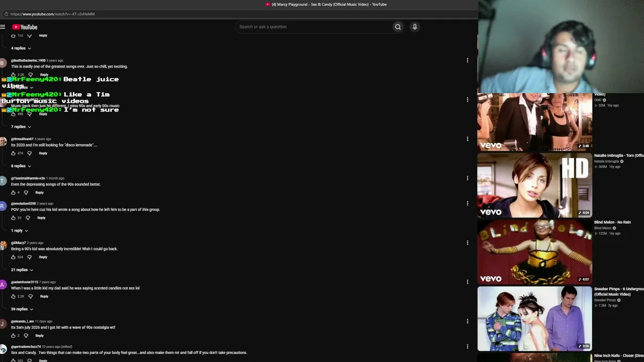
Task: Like @TasnimaSharmin-n3n's depressing songs comment
Action: 13,193
